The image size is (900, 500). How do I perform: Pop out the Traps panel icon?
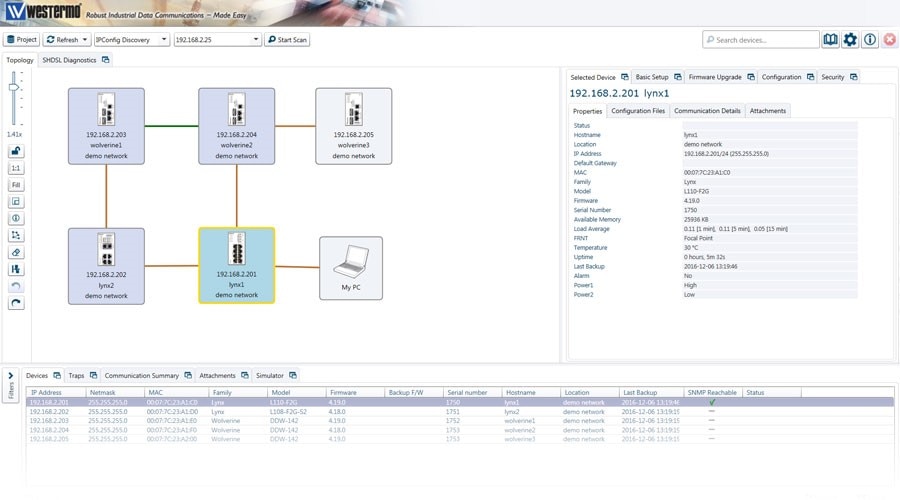(94, 375)
